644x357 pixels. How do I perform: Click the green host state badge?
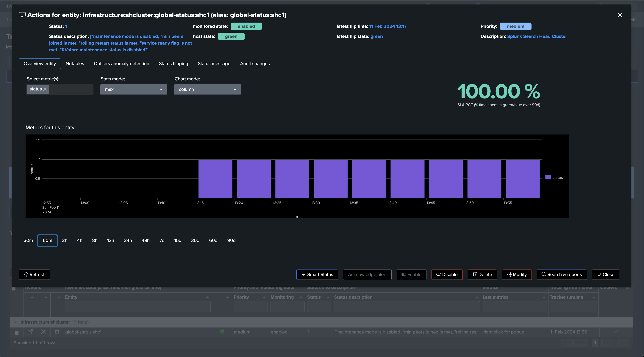[231, 36]
